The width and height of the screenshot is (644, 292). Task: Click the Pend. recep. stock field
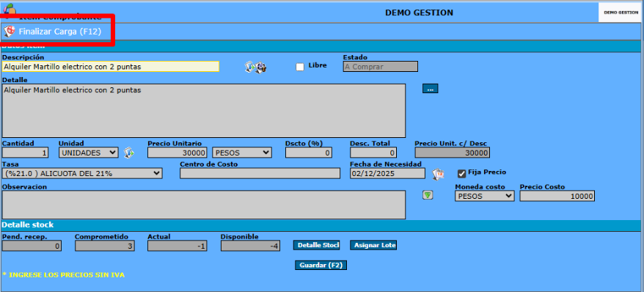tap(32, 246)
